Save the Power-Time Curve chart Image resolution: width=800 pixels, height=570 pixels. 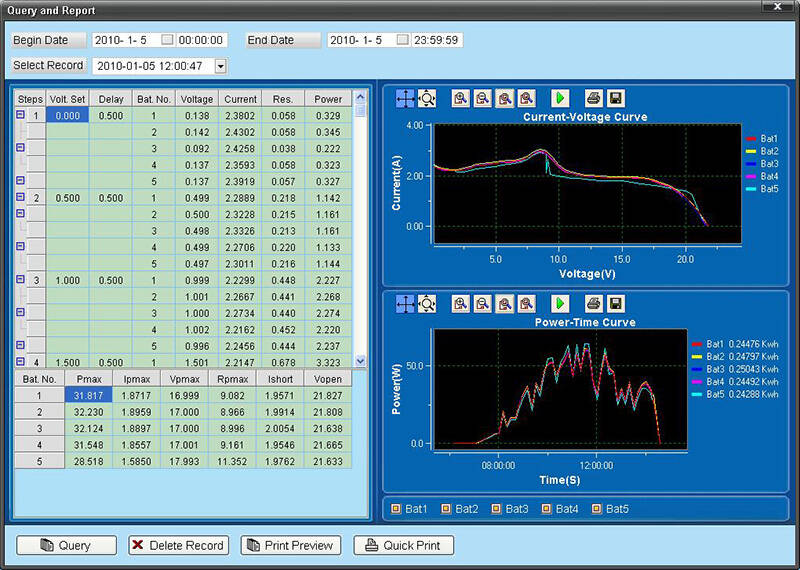(x=615, y=303)
